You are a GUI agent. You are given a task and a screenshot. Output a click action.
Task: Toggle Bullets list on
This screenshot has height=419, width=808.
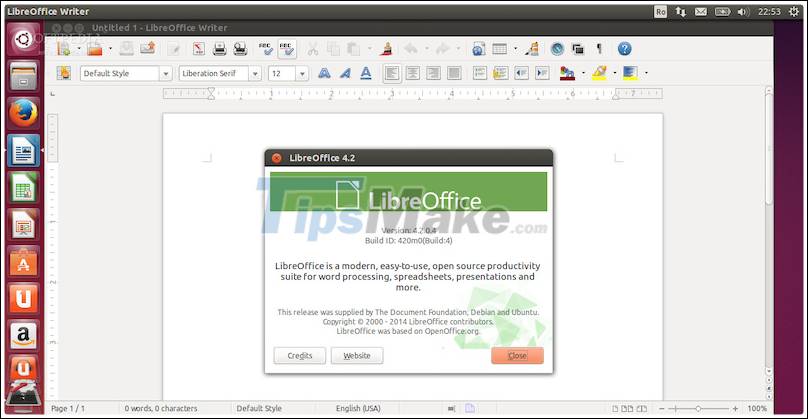(x=500, y=73)
